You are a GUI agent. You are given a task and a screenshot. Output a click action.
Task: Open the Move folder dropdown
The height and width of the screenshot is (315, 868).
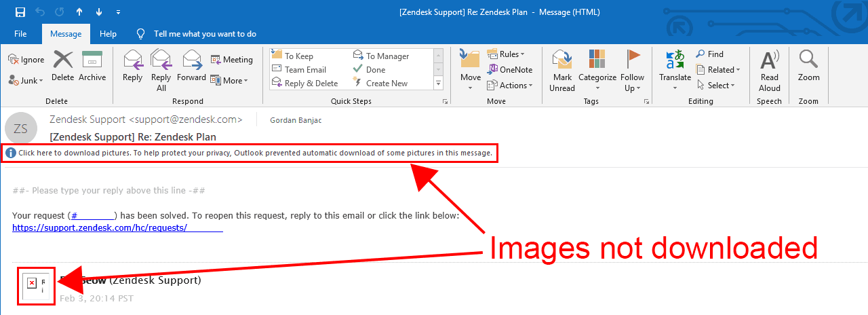click(471, 71)
